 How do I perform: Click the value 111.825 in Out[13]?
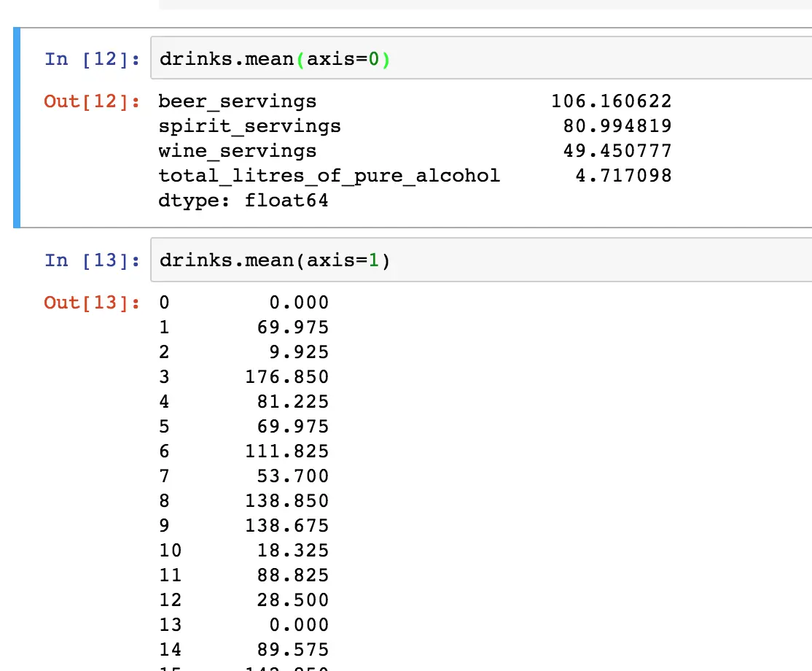(x=287, y=451)
